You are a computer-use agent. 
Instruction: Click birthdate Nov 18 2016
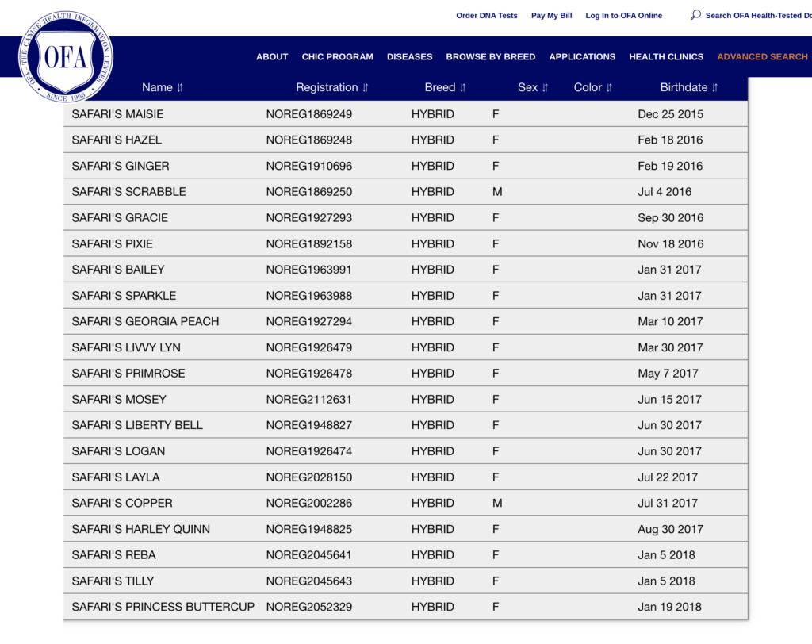pyautogui.click(x=671, y=243)
